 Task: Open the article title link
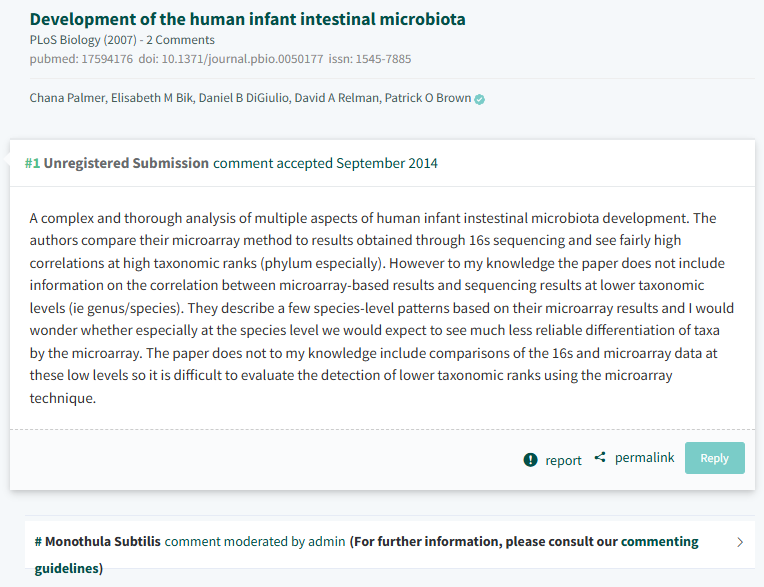[x=247, y=19]
